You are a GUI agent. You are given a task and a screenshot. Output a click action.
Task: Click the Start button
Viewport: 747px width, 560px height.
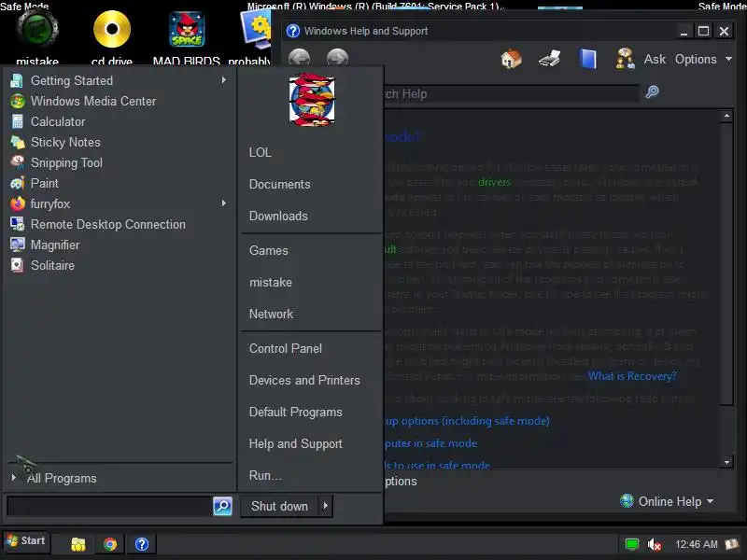[26, 541]
